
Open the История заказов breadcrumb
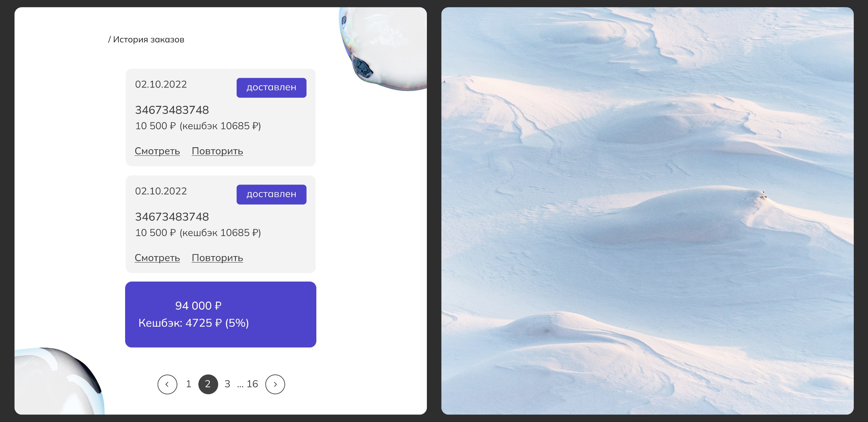click(x=149, y=40)
